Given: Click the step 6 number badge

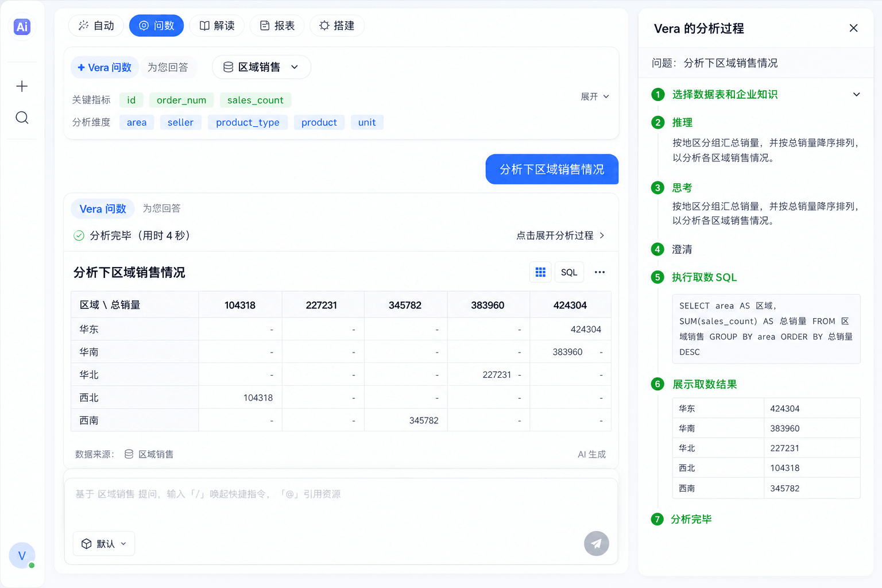Looking at the screenshot, I should pyautogui.click(x=657, y=384).
